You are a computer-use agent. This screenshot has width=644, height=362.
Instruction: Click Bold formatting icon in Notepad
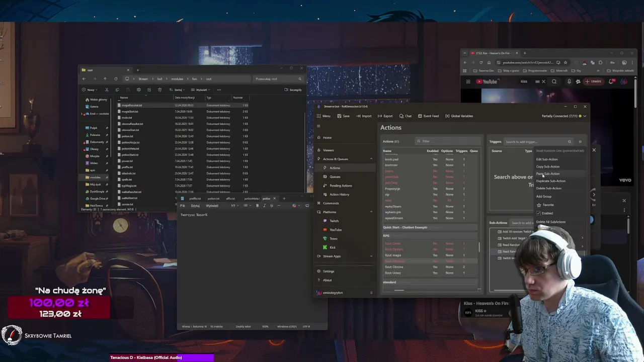(x=257, y=206)
